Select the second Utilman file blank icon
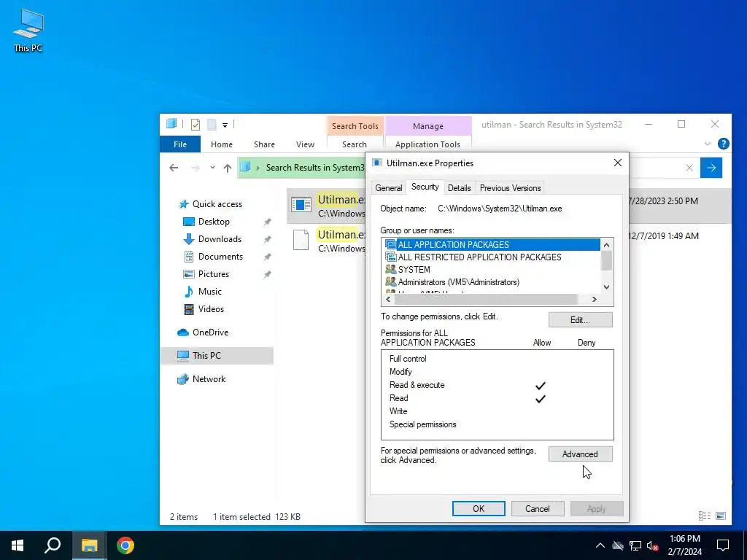Screen dimensions: 747x560 pos(301,239)
